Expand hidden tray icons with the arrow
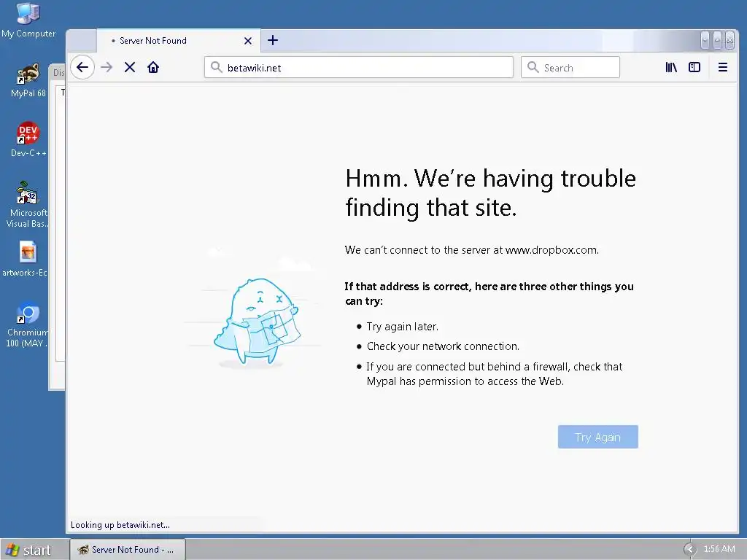 pos(690,550)
